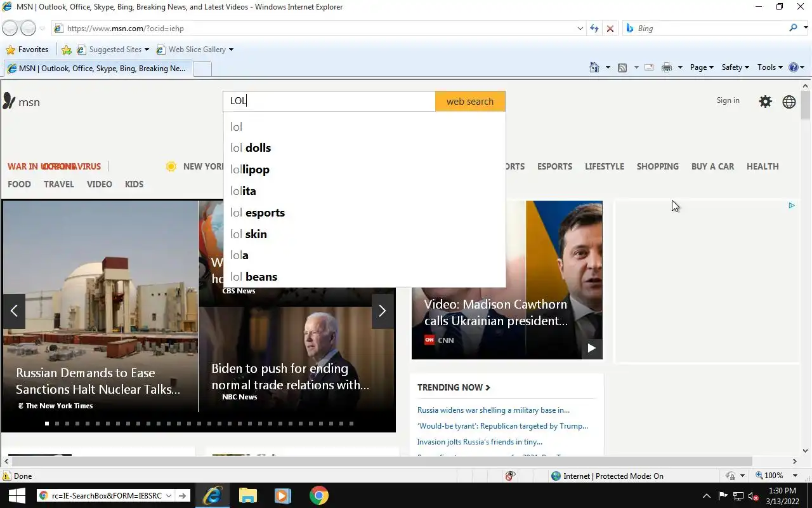Click the Bing search magnifier icon

pyautogui.click(x=793, y=28)
